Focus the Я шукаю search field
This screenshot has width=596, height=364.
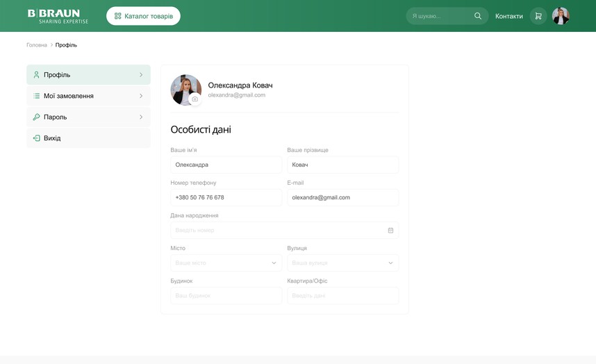point(447,16)
